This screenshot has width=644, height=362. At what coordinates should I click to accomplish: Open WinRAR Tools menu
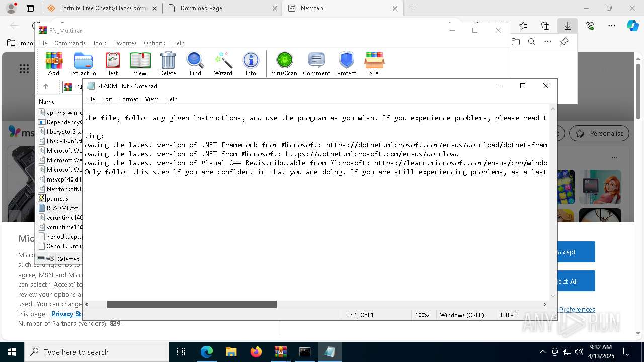(x=99, y=43)
